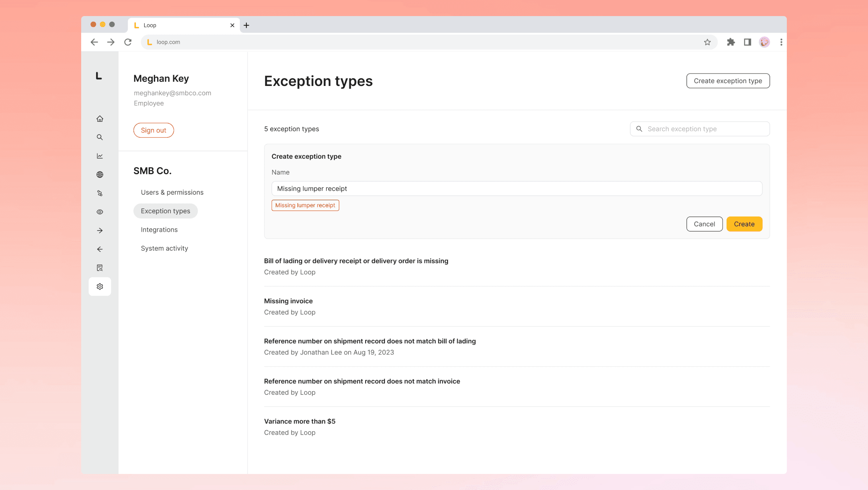Open the document search icon in sidebar
Image resolution: width=868 pixels, height=490 pixels.
(100, 268)
